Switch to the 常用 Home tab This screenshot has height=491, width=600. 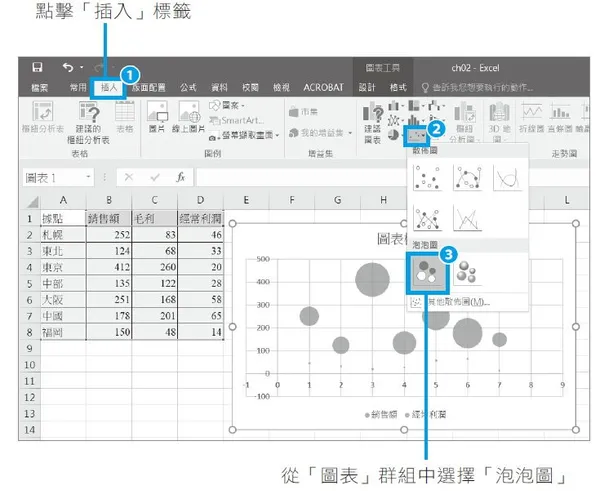click(x=78, y=88)
